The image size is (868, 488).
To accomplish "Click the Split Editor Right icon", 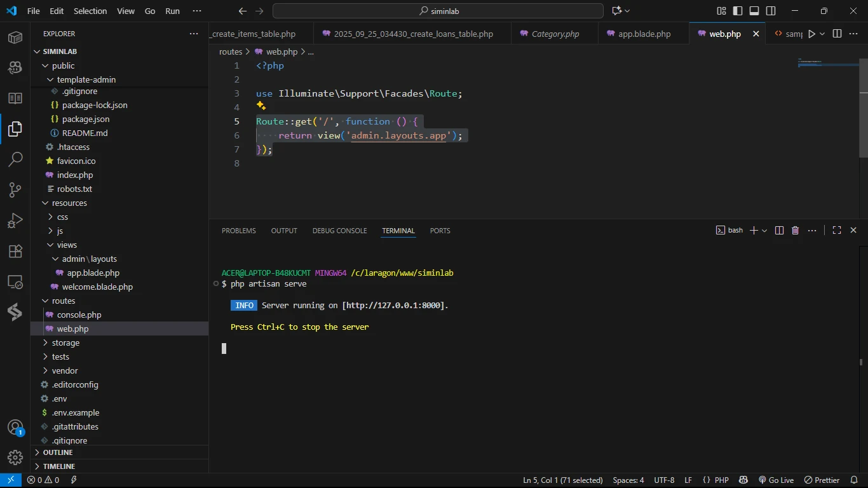I will 837,34.
